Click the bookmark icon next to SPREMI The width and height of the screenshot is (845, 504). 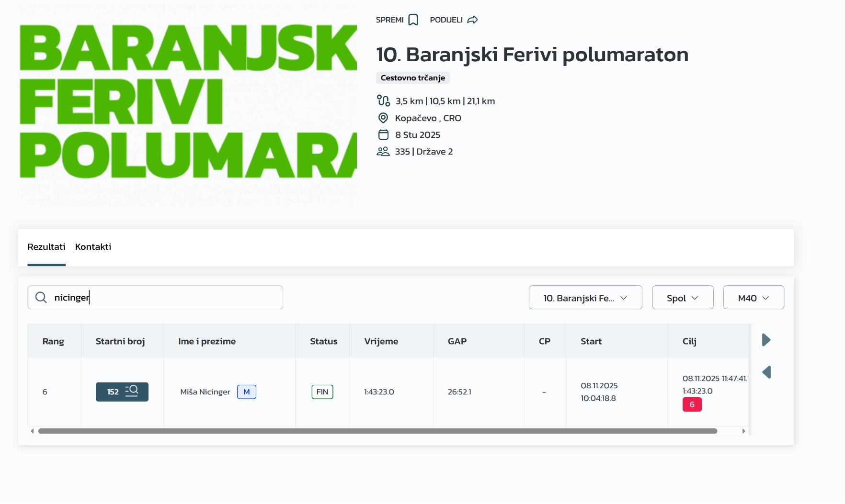coord(413,20)
